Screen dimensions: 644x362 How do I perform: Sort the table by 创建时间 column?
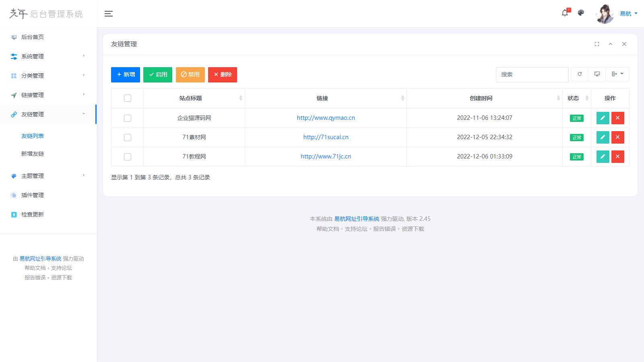[481, 98]
